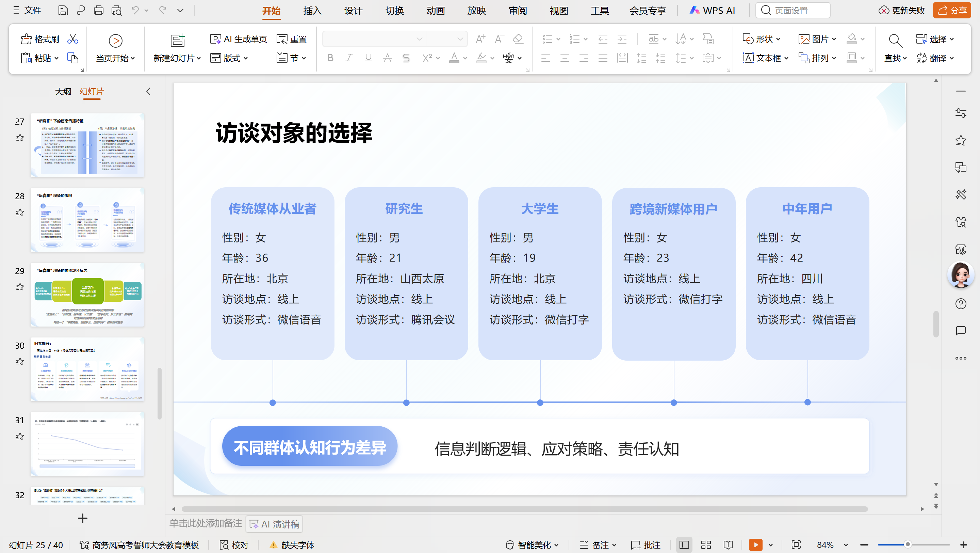Screen dimensions: 980x553
Task: Run 校对 proofreading from the status bar
Action: (x=233, y=544)
